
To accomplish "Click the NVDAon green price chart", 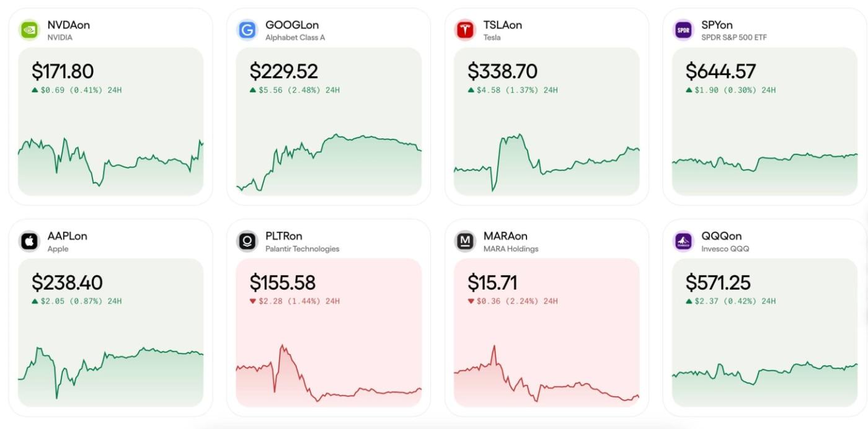I will [x=110, y=165].
